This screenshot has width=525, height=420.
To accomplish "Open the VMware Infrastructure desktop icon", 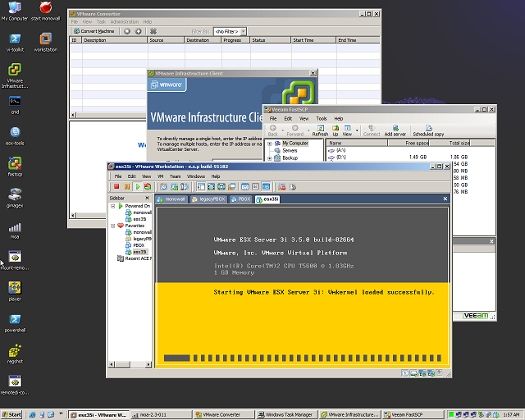I will point(15,75).
